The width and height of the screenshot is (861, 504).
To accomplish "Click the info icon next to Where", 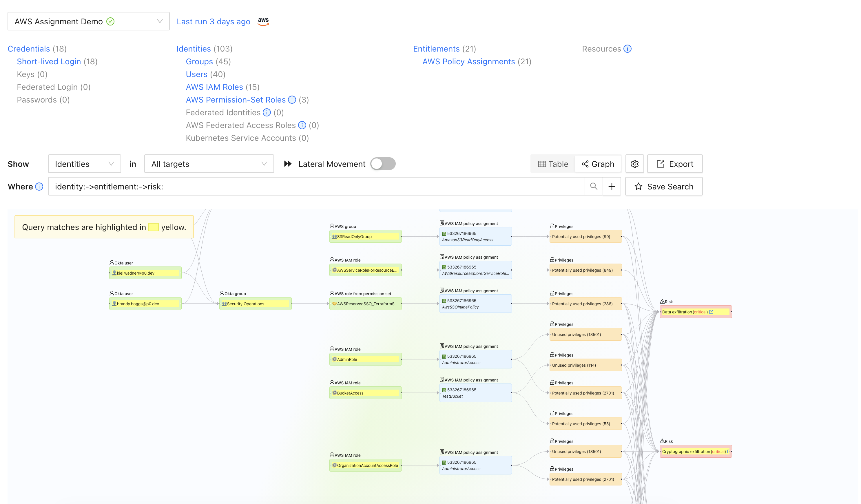I will click(39, 187).
